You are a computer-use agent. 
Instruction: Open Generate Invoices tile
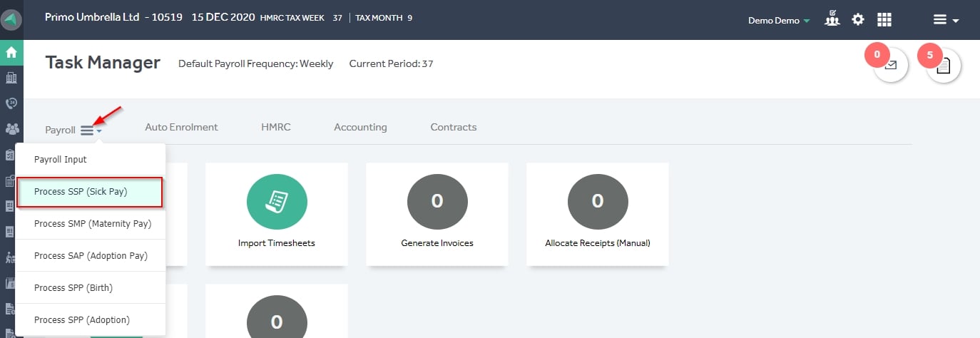point(437,214)
